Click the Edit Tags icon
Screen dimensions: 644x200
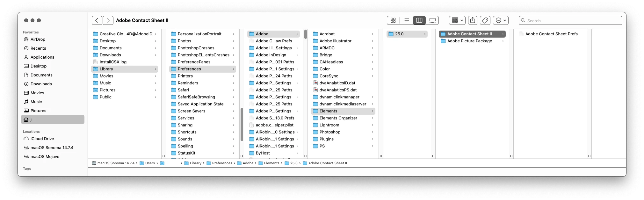pos(485,20)
